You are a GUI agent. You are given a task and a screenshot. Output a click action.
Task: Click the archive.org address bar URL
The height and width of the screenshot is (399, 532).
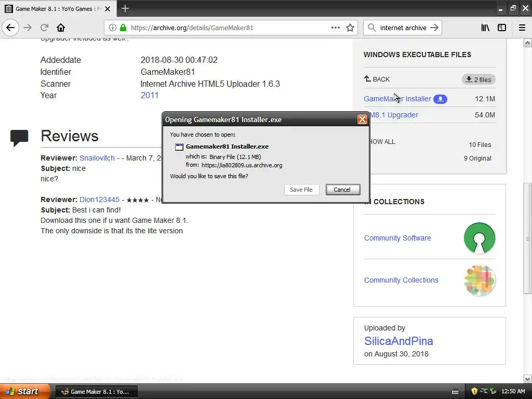click(192, 28)
